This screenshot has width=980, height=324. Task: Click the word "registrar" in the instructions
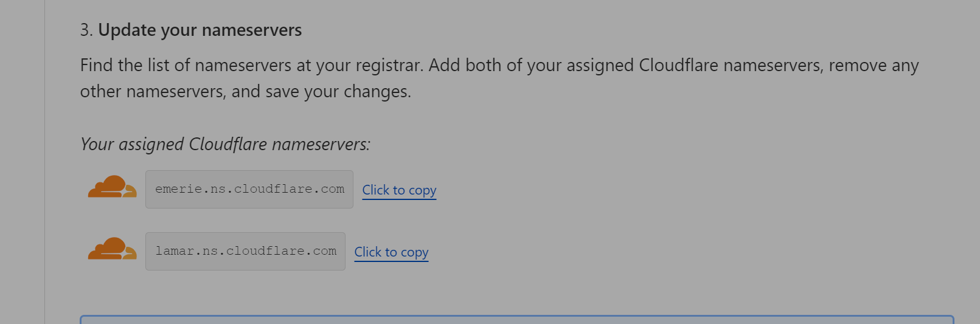[388, 66]
